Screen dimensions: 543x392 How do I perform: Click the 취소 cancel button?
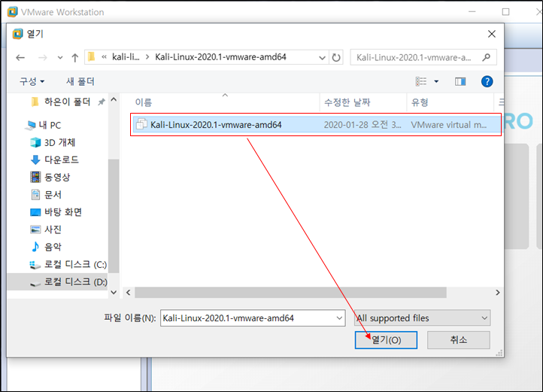pyautogui.click(x=459, y=340)
